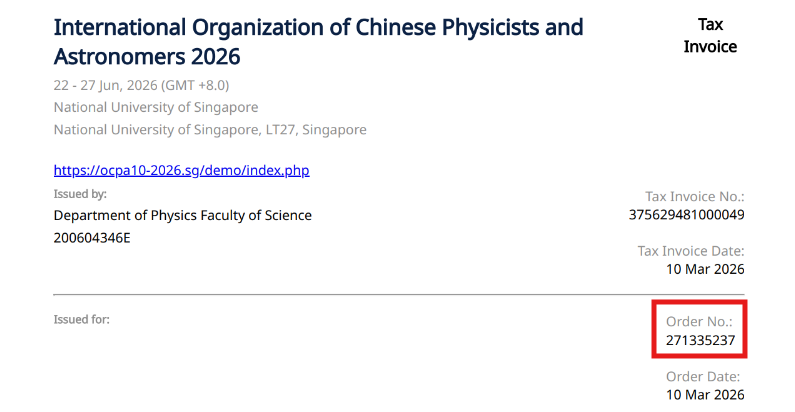Select order number 271335237

tap(700, 341)
